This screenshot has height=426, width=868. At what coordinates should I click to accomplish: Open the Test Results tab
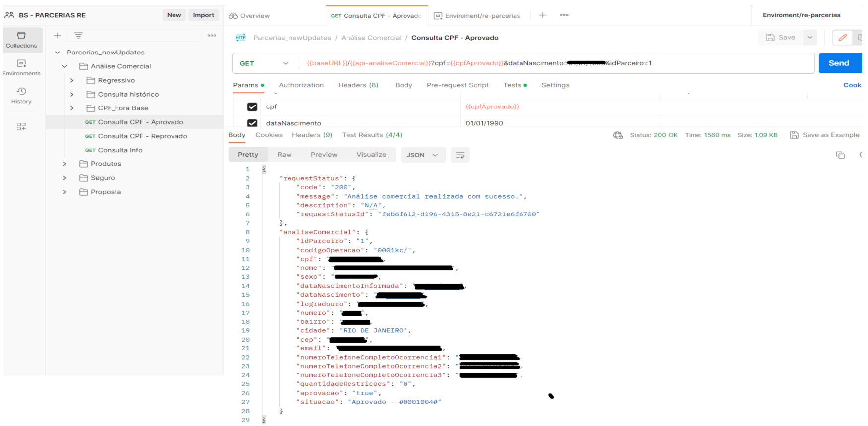372,135
